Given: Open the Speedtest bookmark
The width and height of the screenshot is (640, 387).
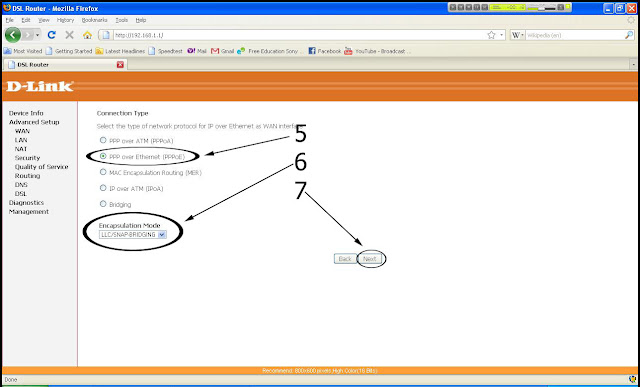Looking at the screenshot, I should [165, 51].
